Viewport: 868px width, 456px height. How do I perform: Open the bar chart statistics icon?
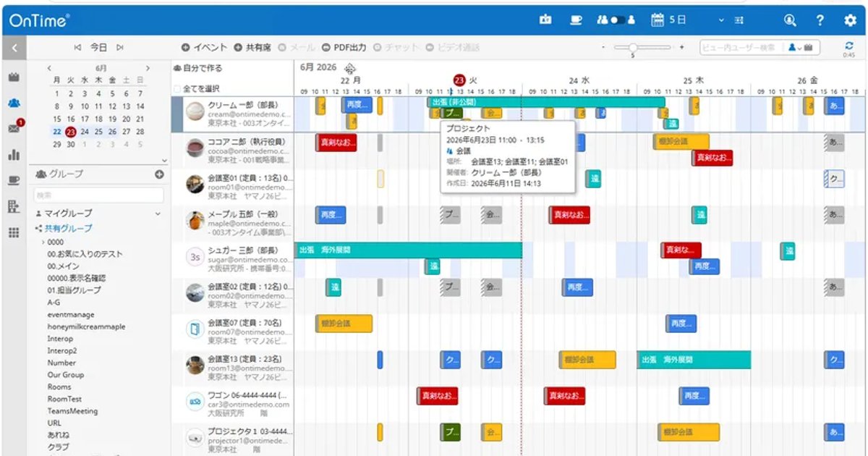pos(14,154)
